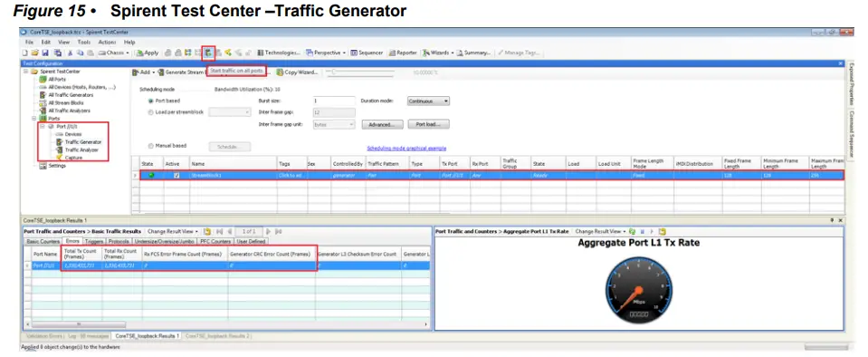This screenshot has width=868, height=357.
Task: Open the Duration mode Continuous dropdown
Action: pos(428,101)
